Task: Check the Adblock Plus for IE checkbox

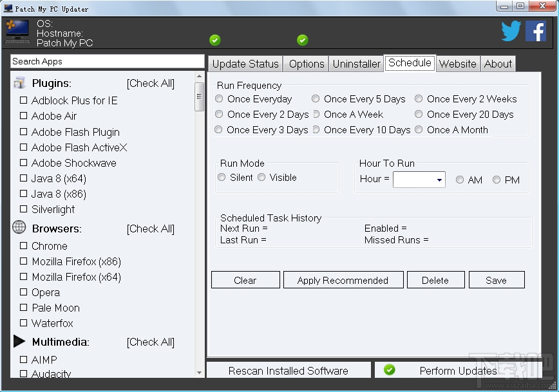Action: pos(24,100)
